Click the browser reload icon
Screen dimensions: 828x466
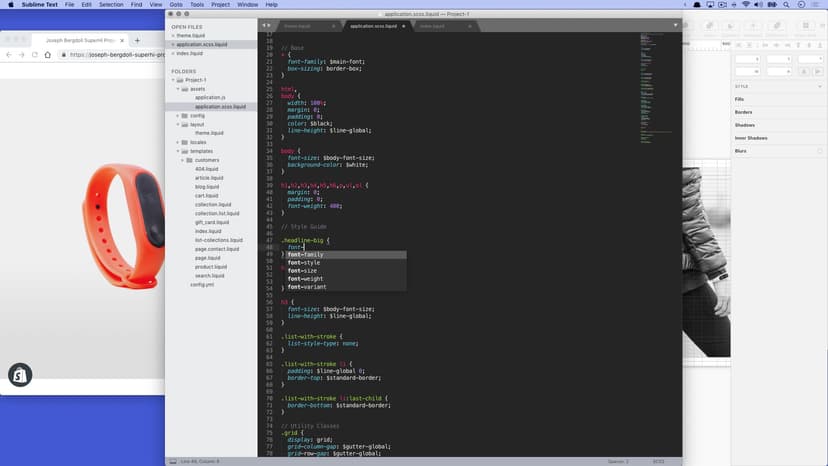(36, 55)
